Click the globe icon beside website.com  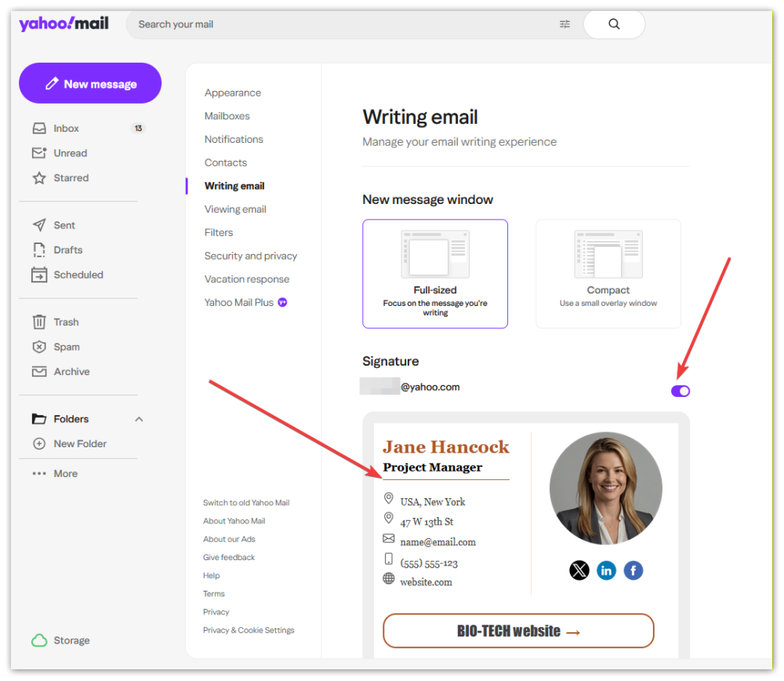389,578
